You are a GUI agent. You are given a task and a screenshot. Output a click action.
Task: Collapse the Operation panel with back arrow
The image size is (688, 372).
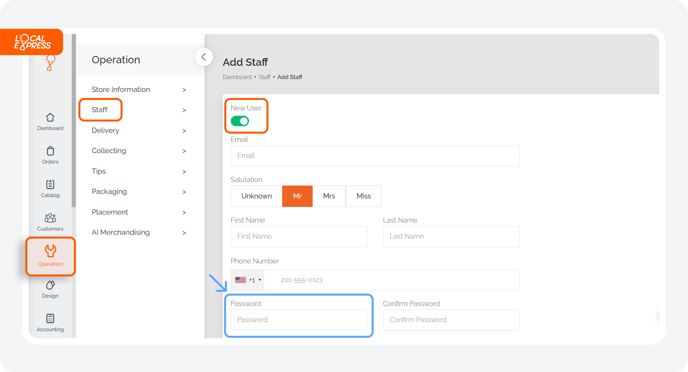coord(204,57)
